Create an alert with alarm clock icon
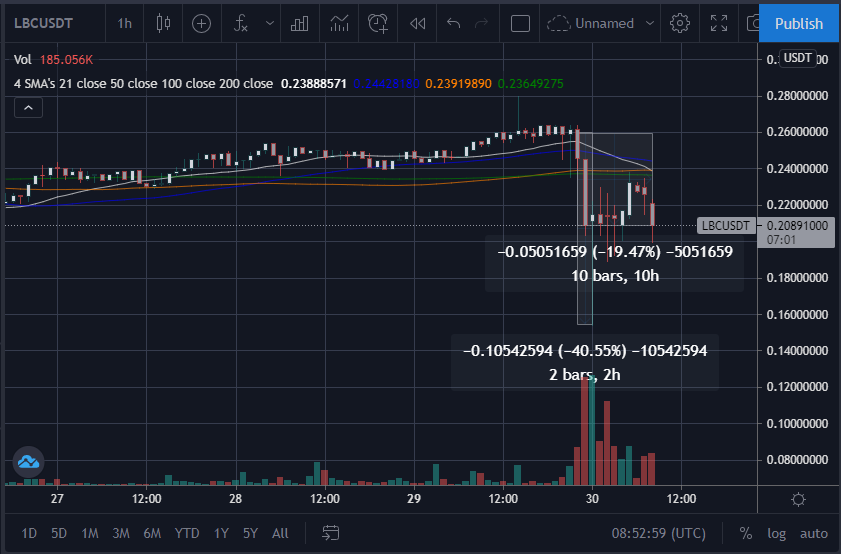This screenshot has height=554, width=841. [378, 23]
